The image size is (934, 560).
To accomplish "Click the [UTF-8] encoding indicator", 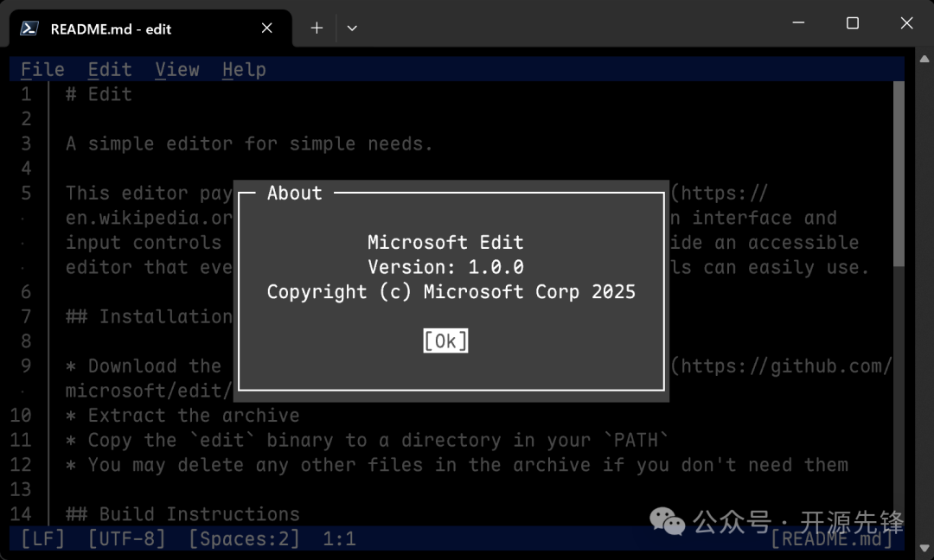I will pos(126,538).
